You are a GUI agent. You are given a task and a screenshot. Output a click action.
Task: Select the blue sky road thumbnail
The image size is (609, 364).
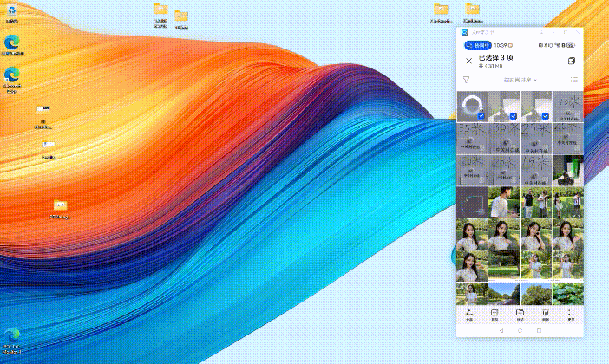pos(504,294)
